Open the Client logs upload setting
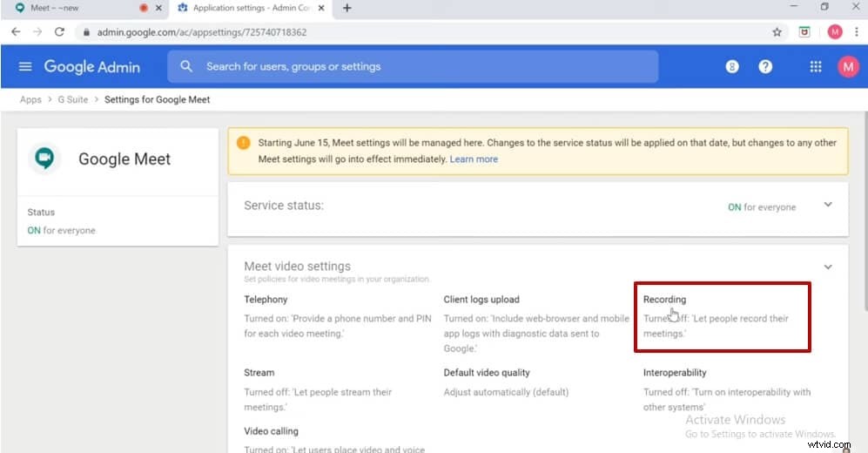 coord(536,324)
